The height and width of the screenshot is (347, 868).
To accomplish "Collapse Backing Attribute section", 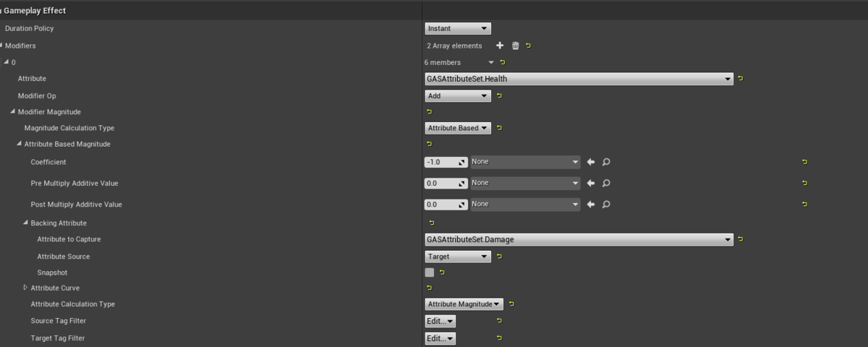I will click(x=25, y=223).
